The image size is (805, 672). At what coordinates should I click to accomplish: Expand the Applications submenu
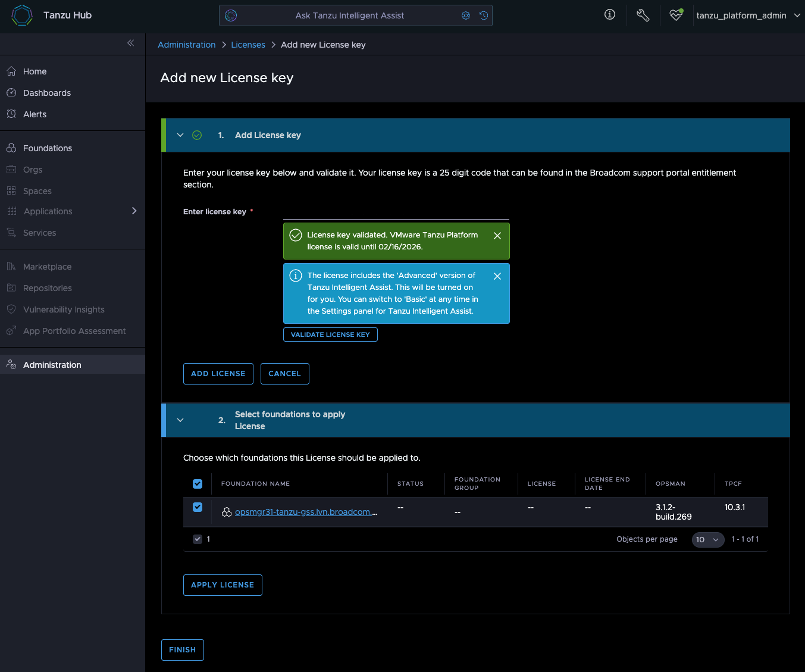[x=134, y=211]
